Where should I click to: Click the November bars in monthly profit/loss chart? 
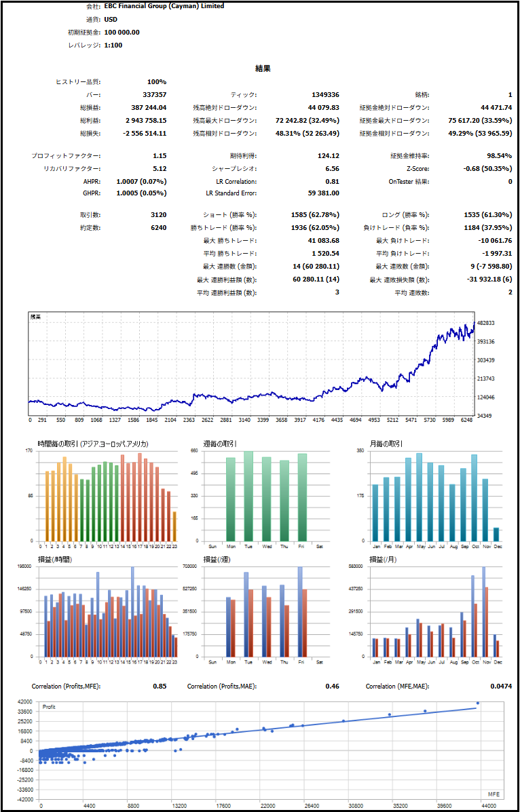pos(485,612)
